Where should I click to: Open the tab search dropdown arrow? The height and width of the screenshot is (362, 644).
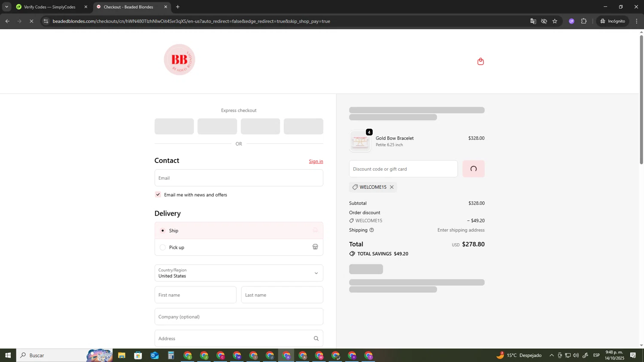(6, 7)
